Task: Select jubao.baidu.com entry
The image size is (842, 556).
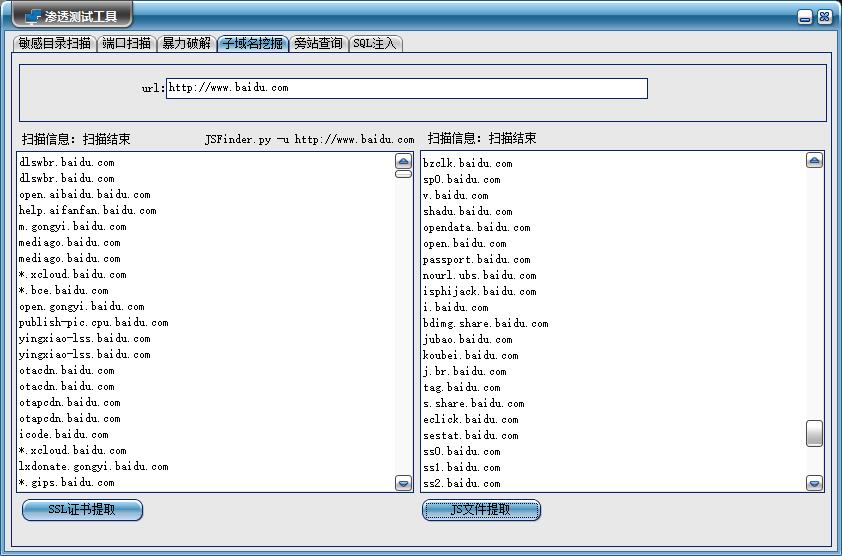Action: point(468,340)
